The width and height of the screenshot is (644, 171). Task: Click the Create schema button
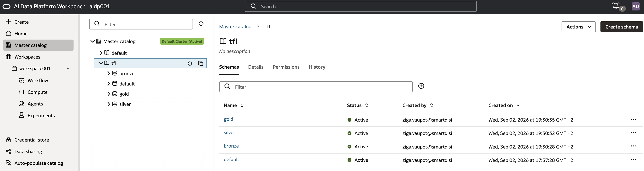click(622, 27)
